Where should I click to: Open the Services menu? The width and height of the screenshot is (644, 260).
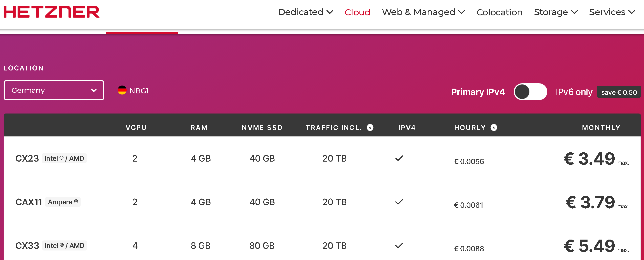pyautogui.click(x=612, y=12)
